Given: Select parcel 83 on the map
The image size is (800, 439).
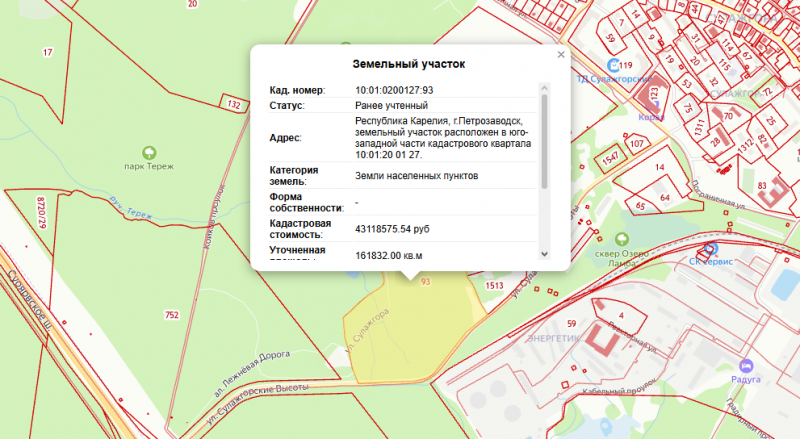Looking at the screenshot, I should 762,186.
